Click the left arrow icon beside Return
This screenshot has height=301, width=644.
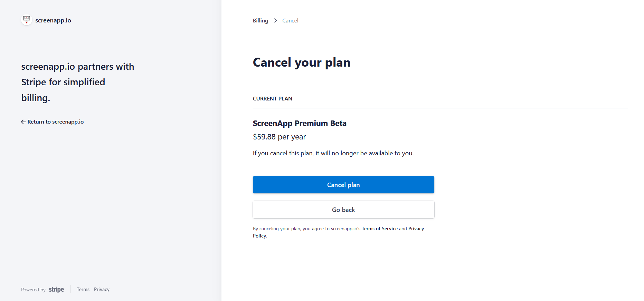[23, 122]
